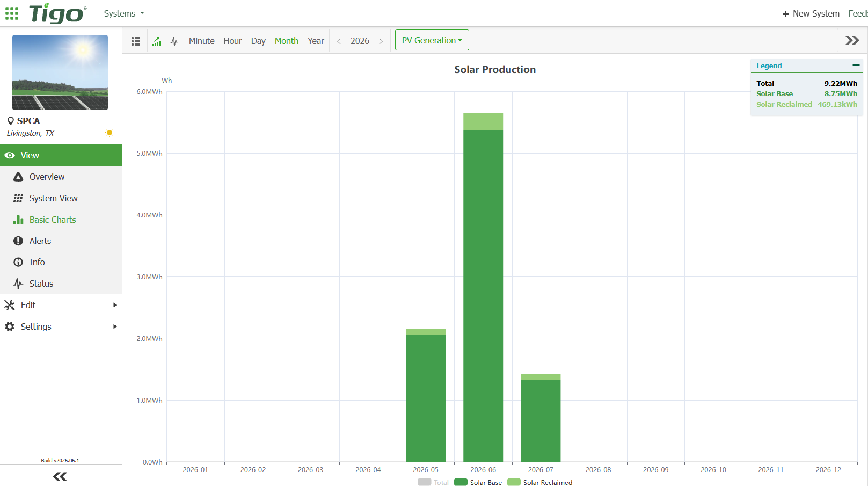
Task: Click the Tigo logo
Action: [57, 13]
